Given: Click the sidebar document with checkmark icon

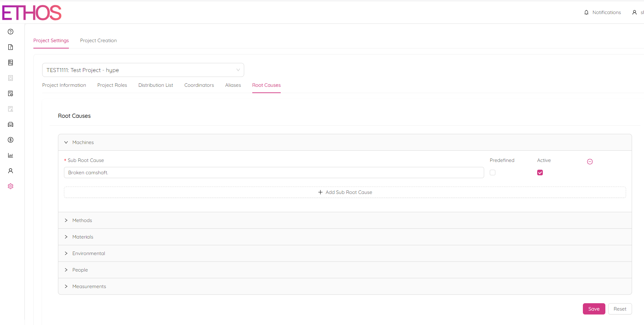Looking at the screenshot, I should tap(11, 93).
